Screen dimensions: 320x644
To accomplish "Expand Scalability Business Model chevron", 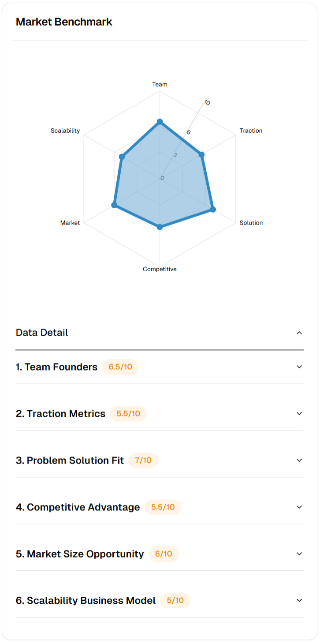I will coord(299,600).
